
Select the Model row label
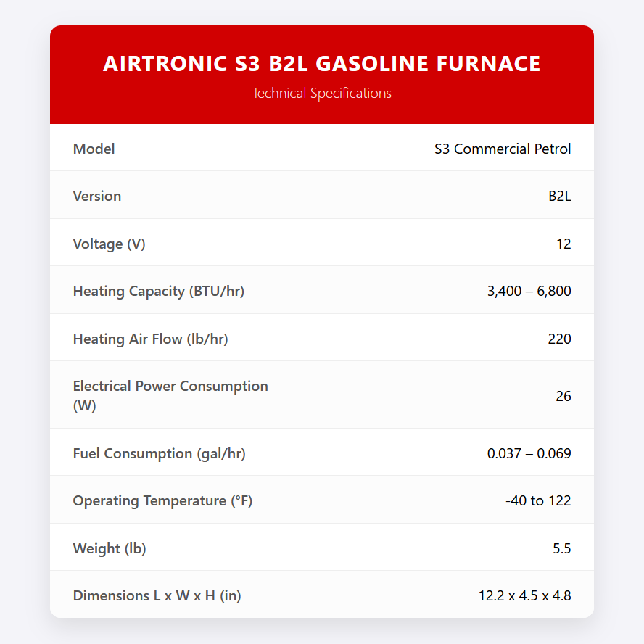coord(94,149)
